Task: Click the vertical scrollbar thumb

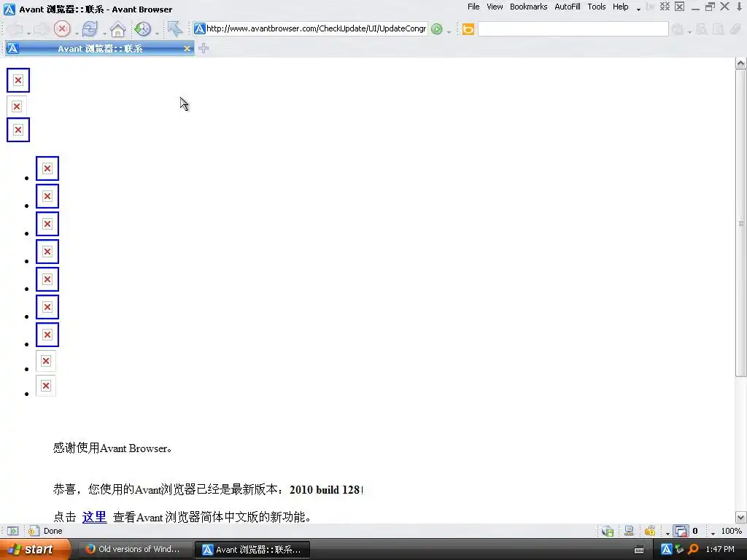Action: pyautogui.click(x=741, y=223)
